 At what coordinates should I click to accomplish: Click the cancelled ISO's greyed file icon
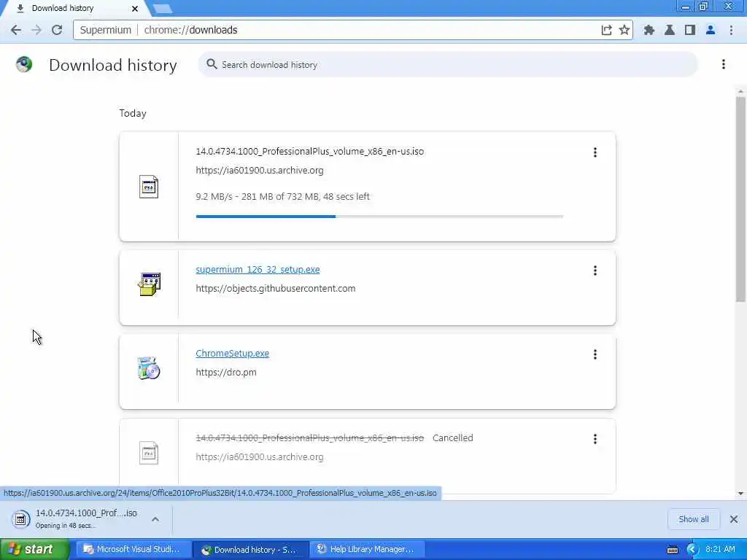pyautogui.click(x=149, y=453)
